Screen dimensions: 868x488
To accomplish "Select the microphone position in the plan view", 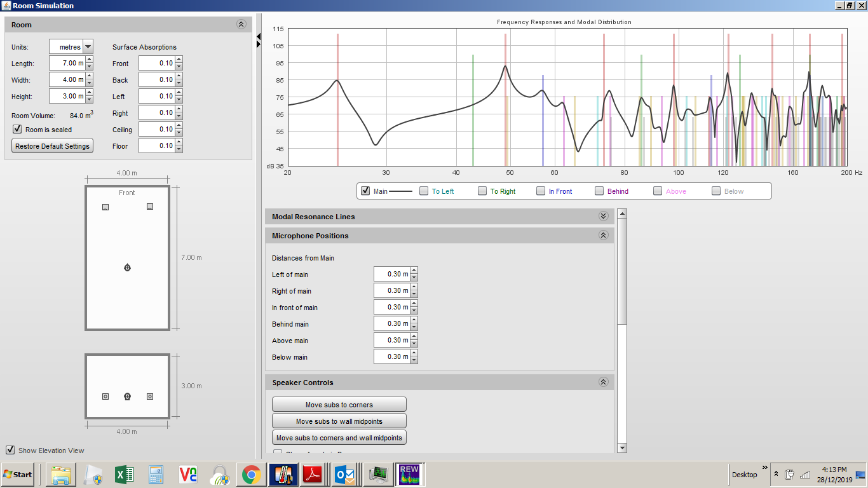I will tap(127, 268).
